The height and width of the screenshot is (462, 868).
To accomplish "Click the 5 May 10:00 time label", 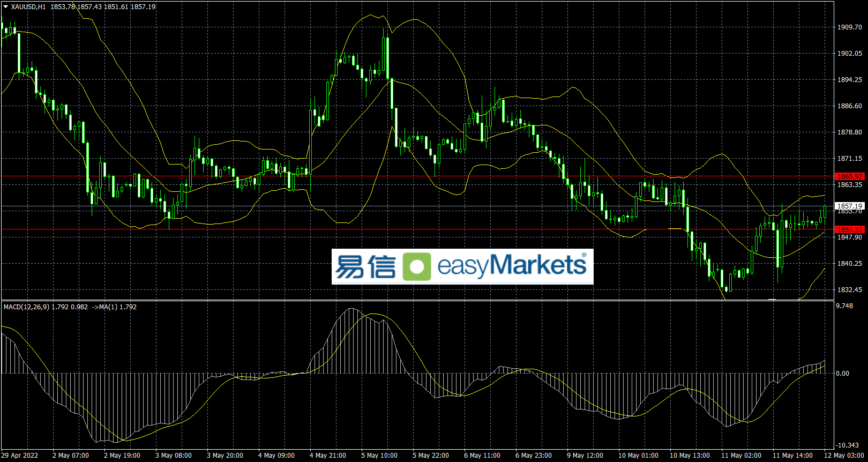I will point(379,456).
